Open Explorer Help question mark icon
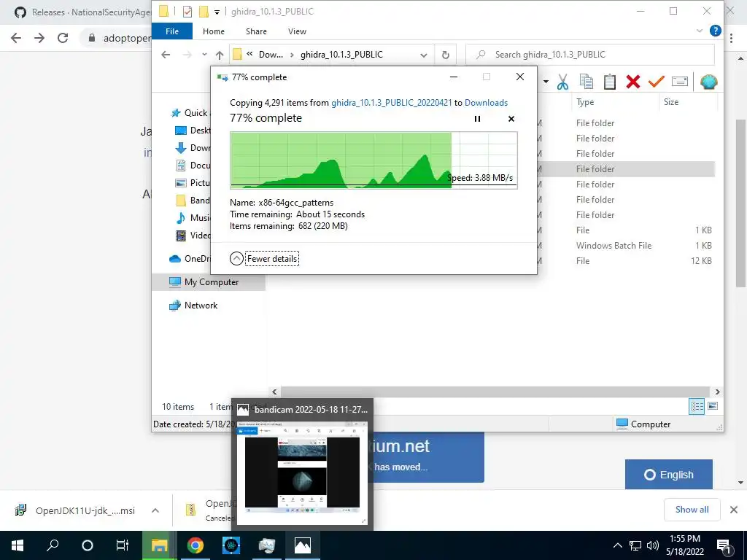747x560 pixels. [715, 31]
